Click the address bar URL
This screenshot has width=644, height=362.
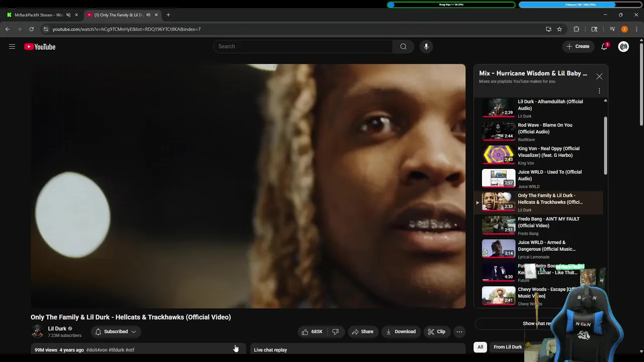(126, 29)
